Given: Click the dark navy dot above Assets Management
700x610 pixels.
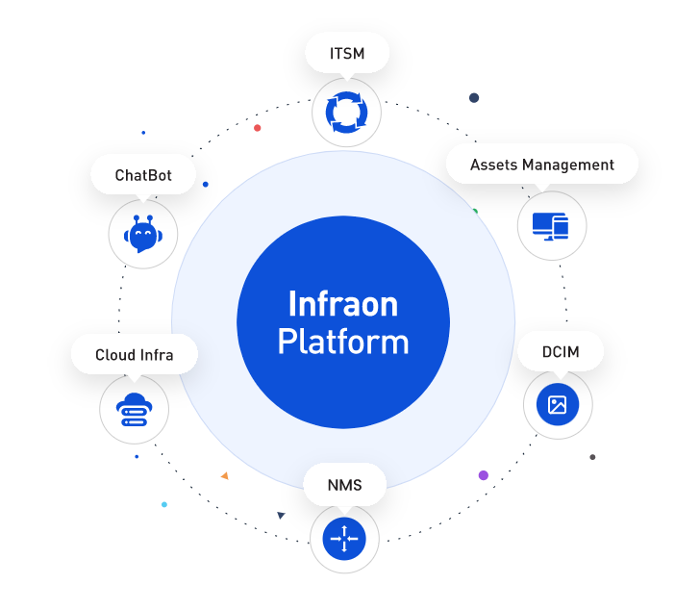Looking at the screenshot, I should click(474, 98).
